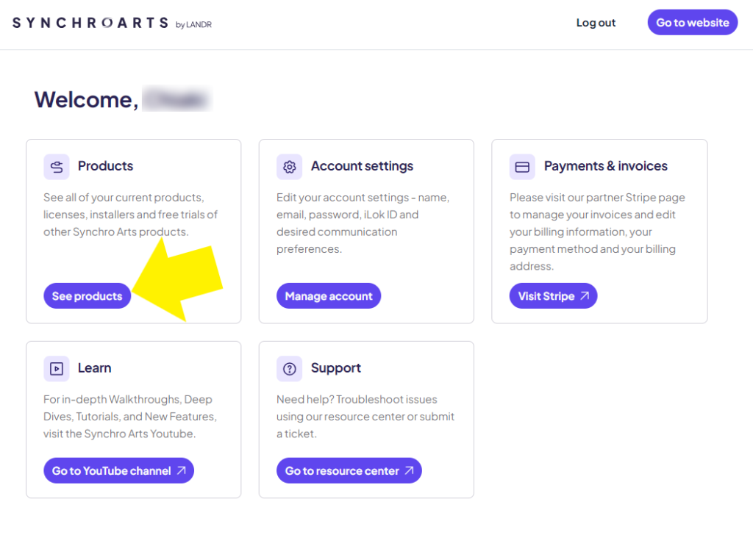Click Go to website button
Screen dimensions: 753x560
coord(693,23)
